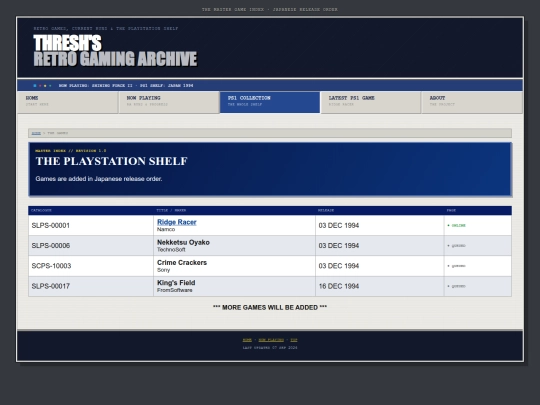The width and height of the screenshot is (540, 405).
Task: Click the TechnoSoft maker label
Action: pos(171,250)
